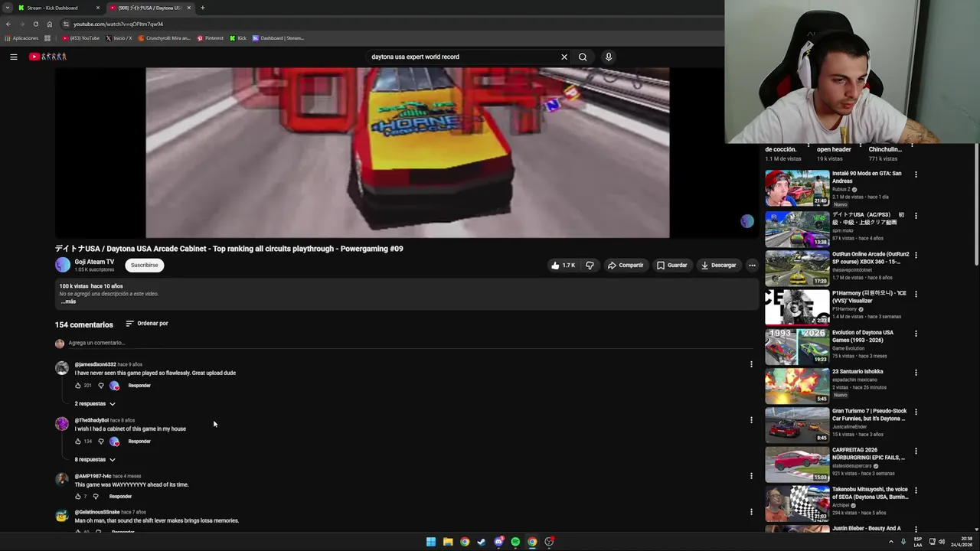Dislike @TheShadyBoi's comment

pos(100,442)
